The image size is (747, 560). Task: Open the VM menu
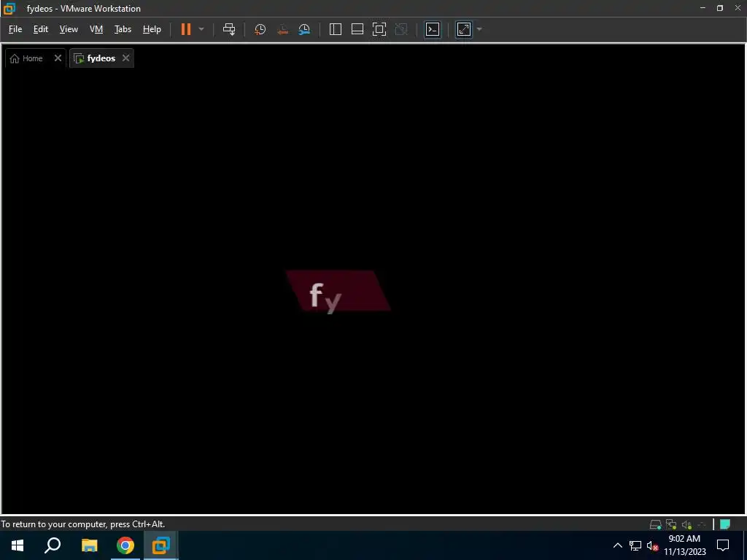[x=96, y=29]
